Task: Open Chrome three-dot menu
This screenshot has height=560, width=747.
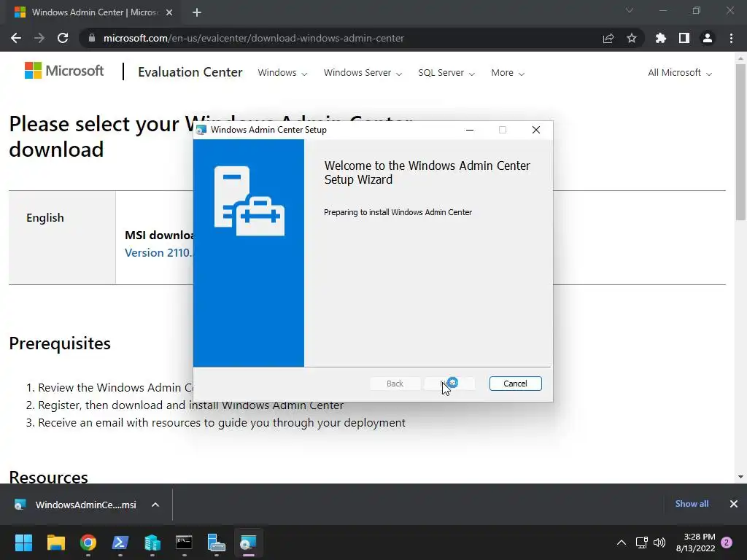Action: [731, 38]
